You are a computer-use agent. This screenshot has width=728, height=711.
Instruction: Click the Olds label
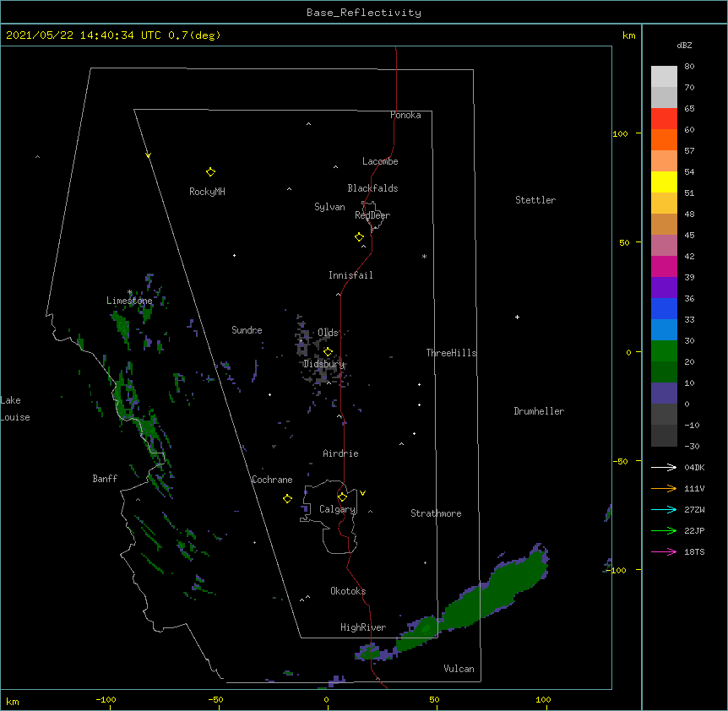[328, 333]
